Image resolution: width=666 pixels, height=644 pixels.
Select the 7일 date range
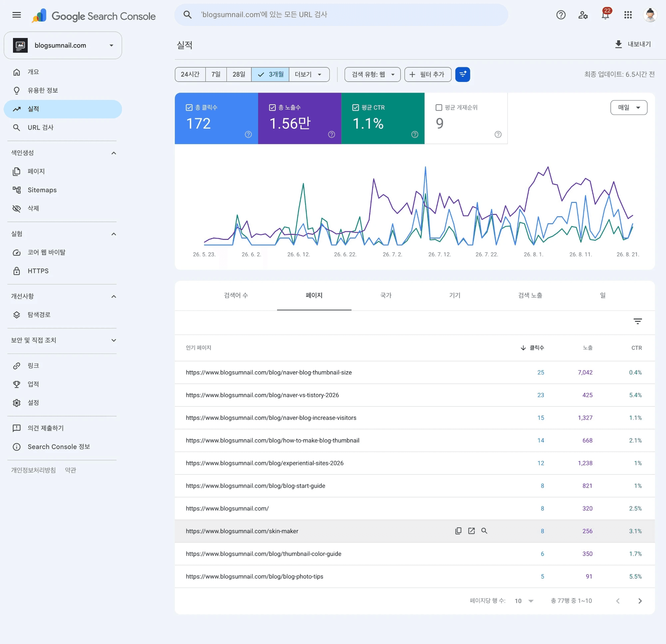(x=216, y=74)
